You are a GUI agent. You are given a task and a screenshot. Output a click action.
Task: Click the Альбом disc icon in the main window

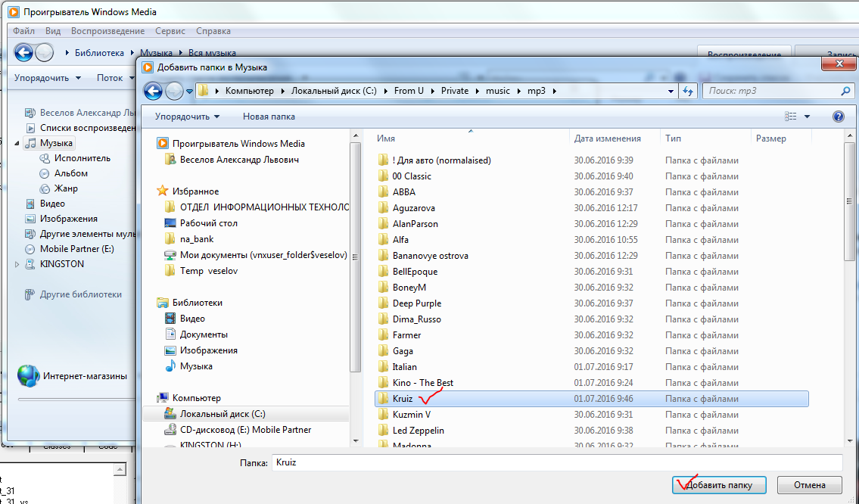(45, 173)
